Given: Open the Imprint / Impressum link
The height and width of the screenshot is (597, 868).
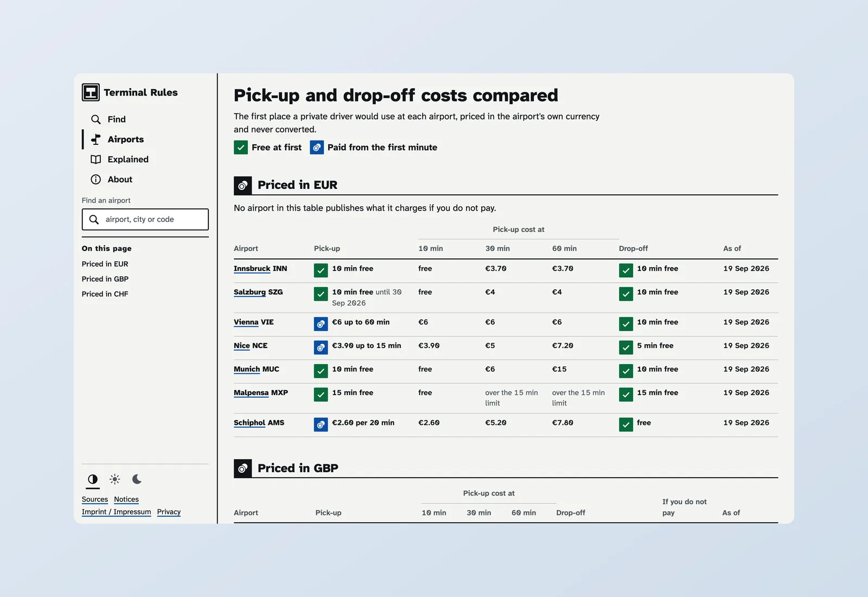Looking at the screenshot, I should tap(117, 512).
